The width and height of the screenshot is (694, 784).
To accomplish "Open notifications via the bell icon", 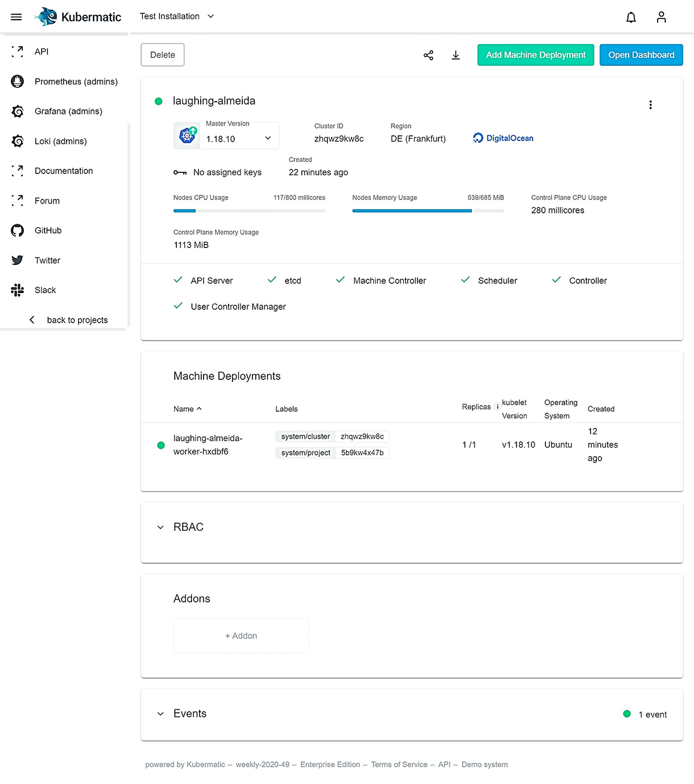I will [x=631, y=17].
